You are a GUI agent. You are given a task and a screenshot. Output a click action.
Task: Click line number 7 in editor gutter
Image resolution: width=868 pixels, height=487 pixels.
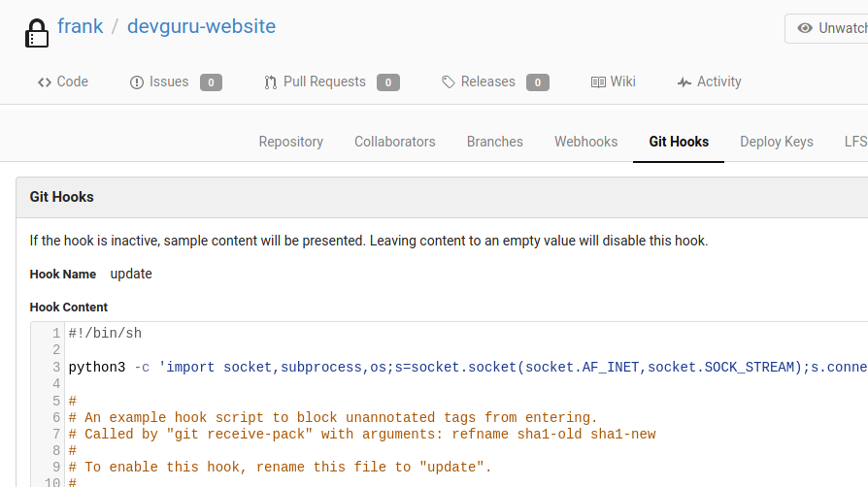click(56, 434)
